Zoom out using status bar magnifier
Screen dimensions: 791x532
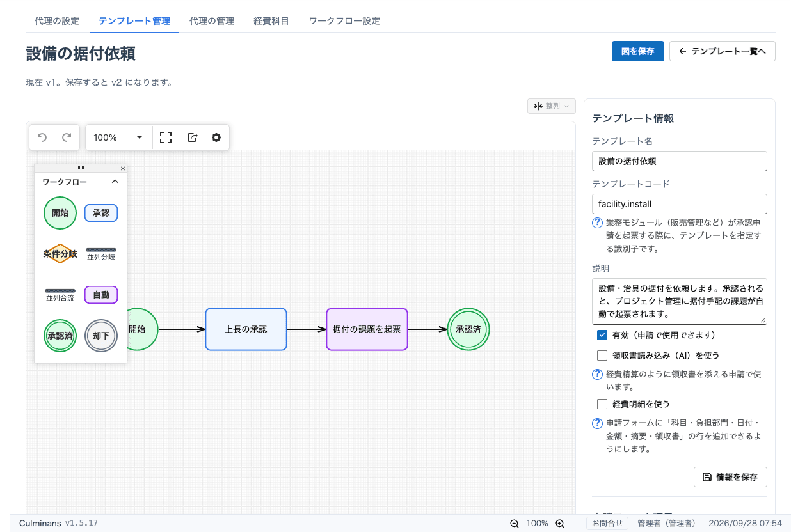tap(515, 524)
